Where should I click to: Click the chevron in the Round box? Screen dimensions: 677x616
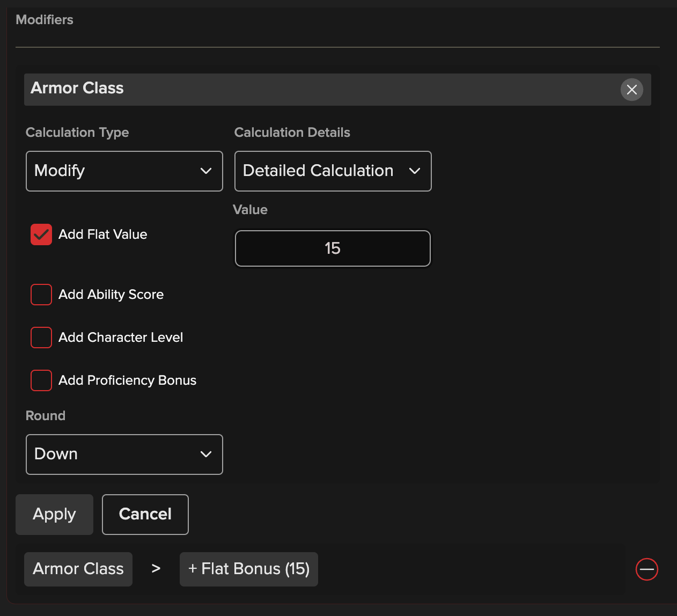(206, 454)
